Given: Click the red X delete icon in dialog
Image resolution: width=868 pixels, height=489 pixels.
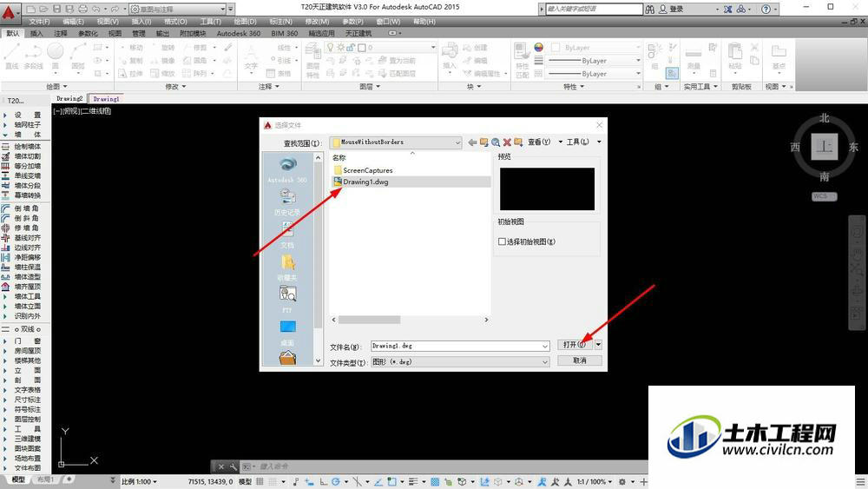Looking at the screenshot, I should pos(507,142).
